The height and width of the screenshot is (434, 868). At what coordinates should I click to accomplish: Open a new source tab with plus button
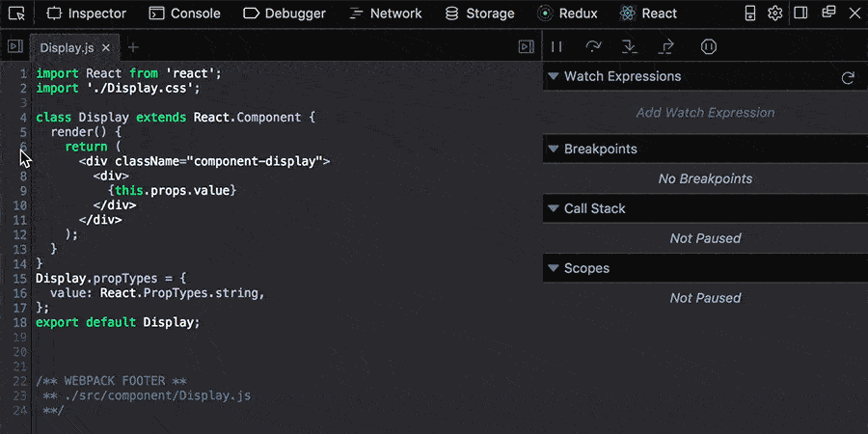click(x=133, y=47)
